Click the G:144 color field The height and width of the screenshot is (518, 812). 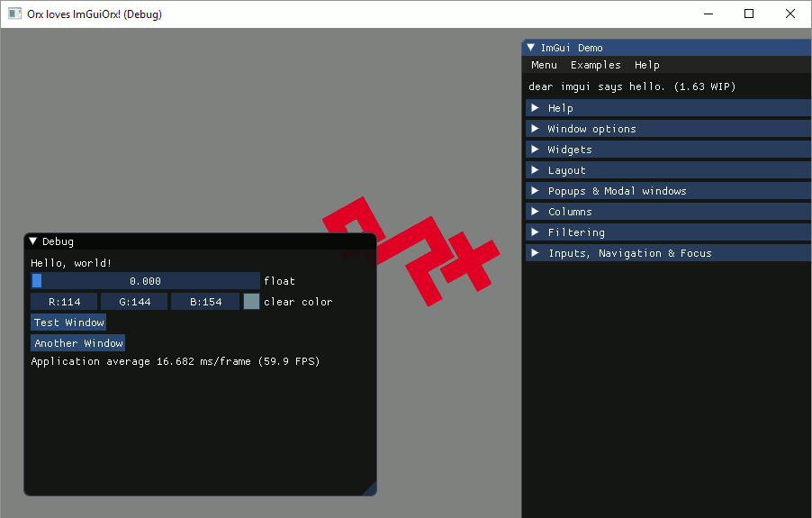click(x=134, y=302)
